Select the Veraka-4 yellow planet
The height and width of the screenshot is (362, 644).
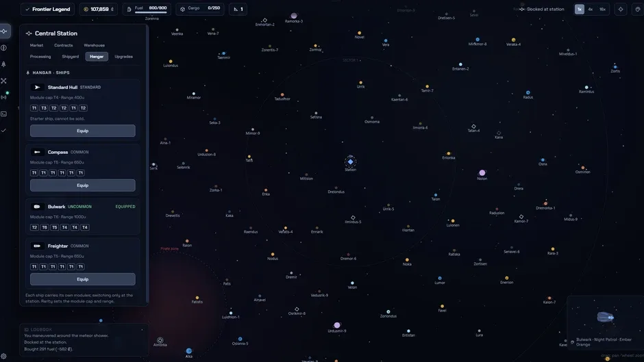tap(513, 40)
